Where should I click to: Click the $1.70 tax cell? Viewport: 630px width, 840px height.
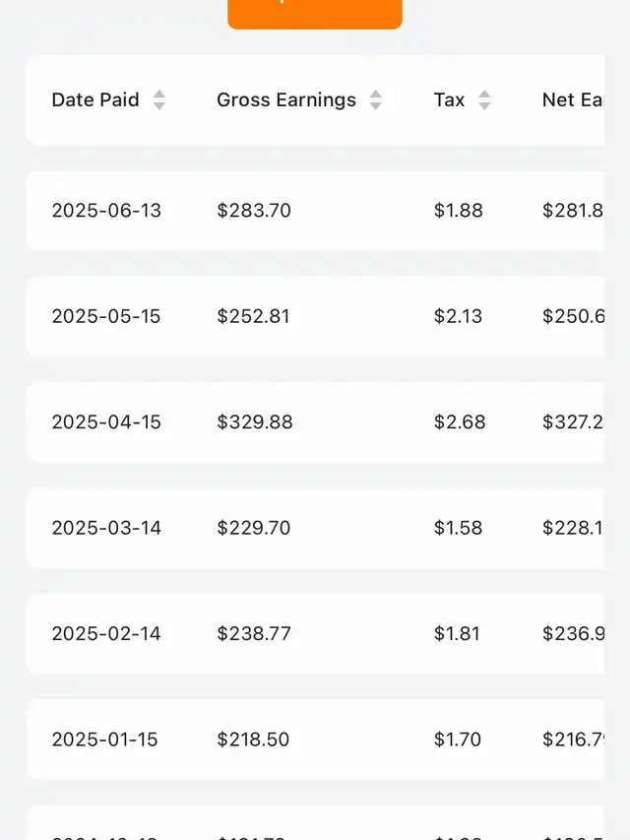[x=459, y=740]
